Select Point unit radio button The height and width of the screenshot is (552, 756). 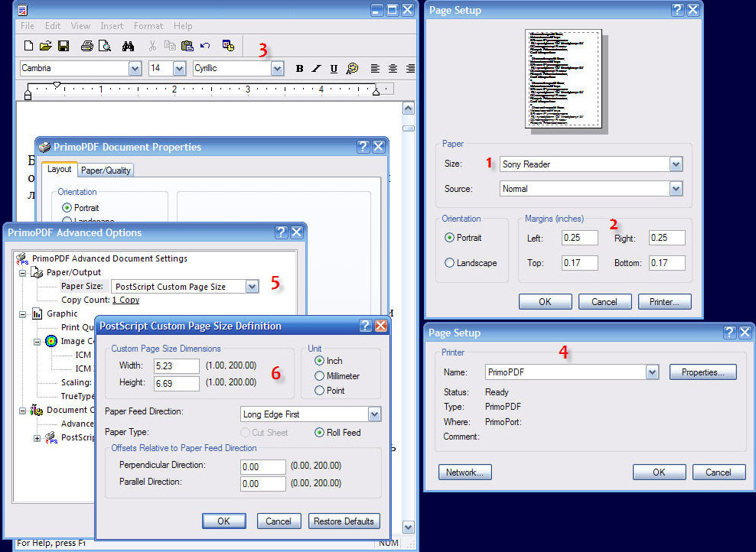pyautogui.click(x=319, y=390)
